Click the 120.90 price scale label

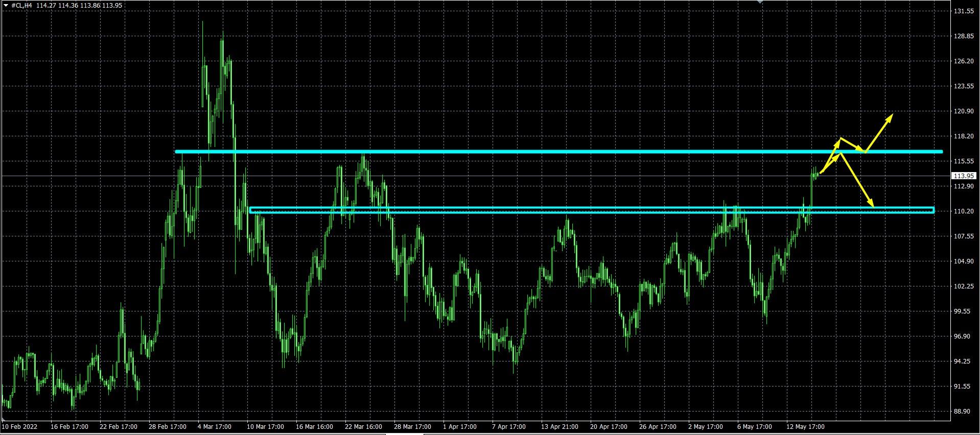point(963,111)
